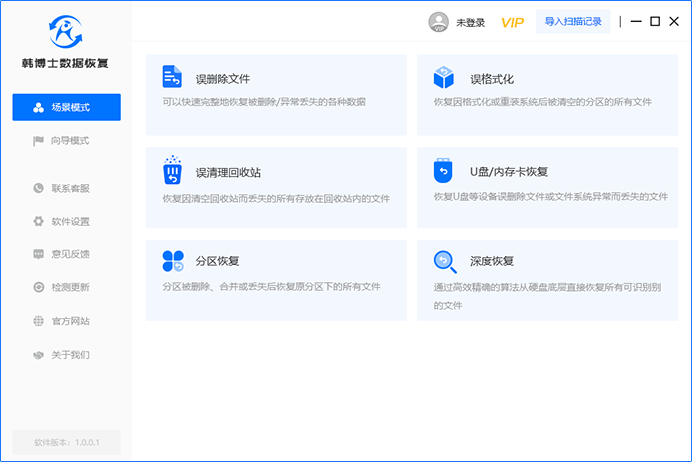Viewport: 692px width, 462px height.
Task: Click the 软件设置 gear icon
Action: tap(38, 221)
